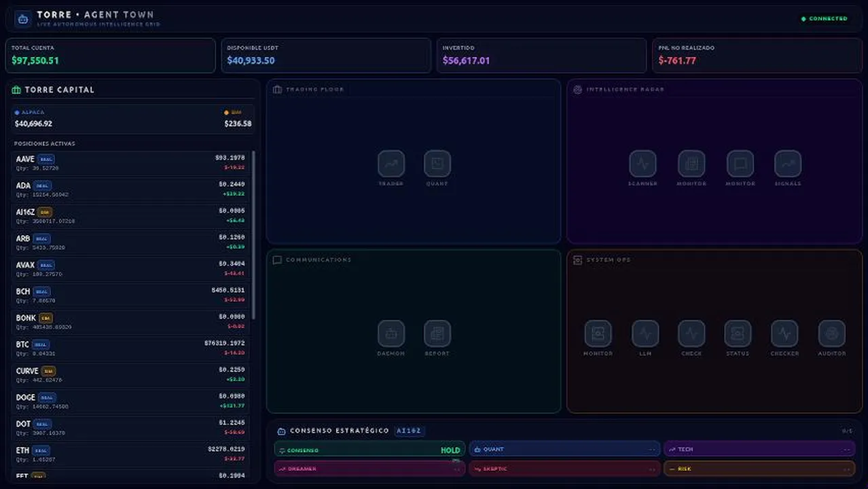Screen dimensions: 868x489
Task: Select the LLM agent in System Ops
Action: [645, 333]
